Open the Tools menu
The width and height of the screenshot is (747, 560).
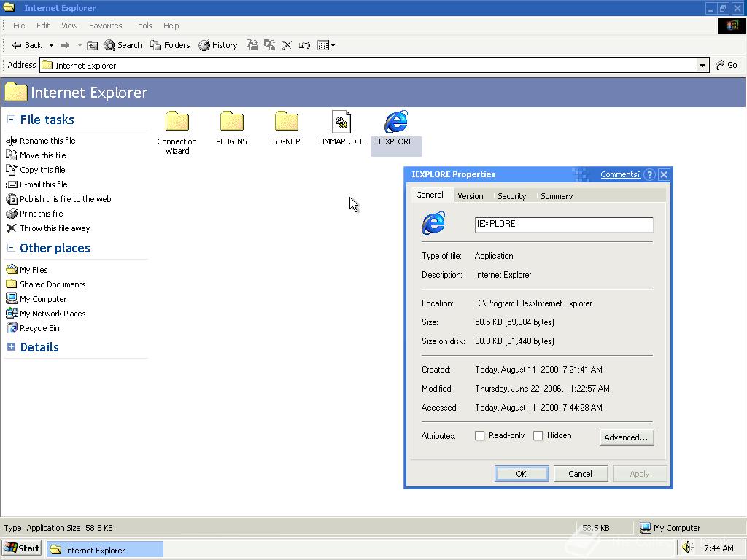(142, 26)
